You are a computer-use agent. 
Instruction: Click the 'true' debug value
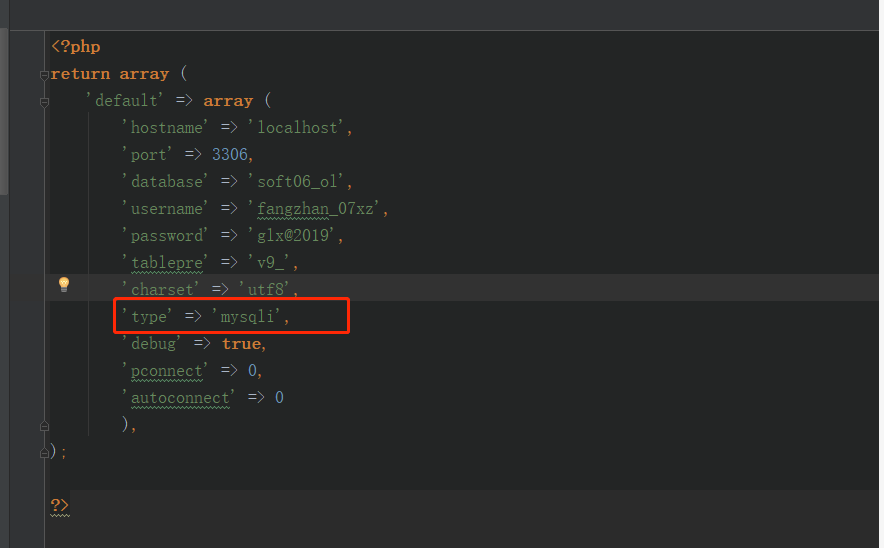[241, 344]
